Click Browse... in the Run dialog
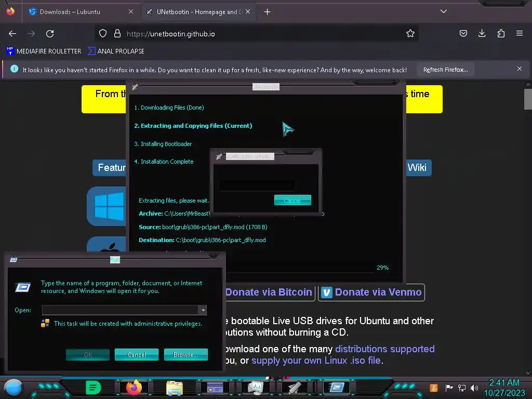The height and width of the screenshot is (399, 532). [x=185, y=354]
